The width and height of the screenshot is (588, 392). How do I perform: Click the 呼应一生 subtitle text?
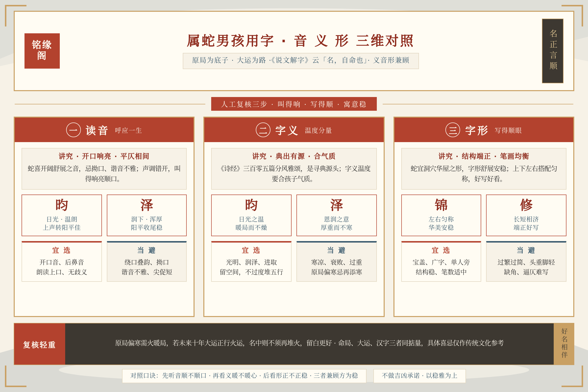pyautogui.click(x=128, y=131)
